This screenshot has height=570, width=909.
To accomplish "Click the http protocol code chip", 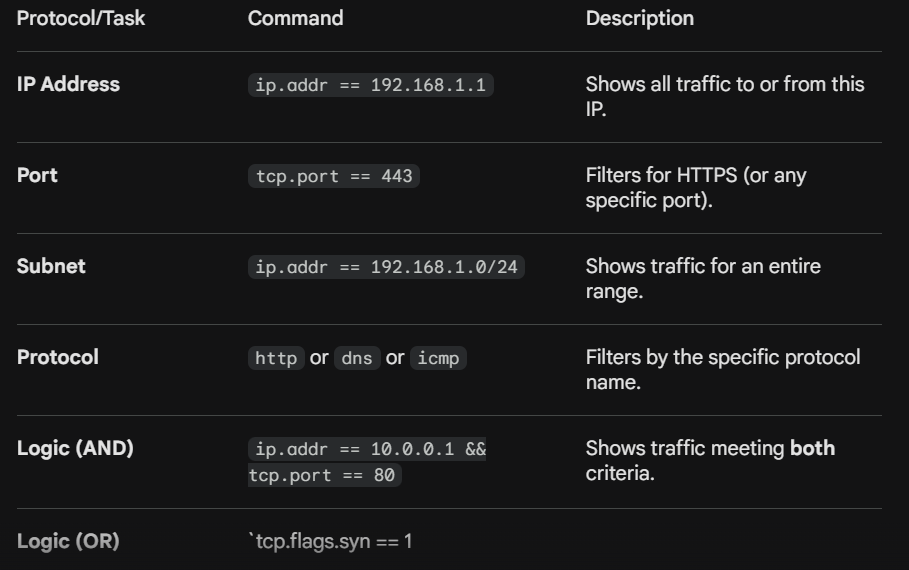I will pyautogui.click(x=276, y=358).
